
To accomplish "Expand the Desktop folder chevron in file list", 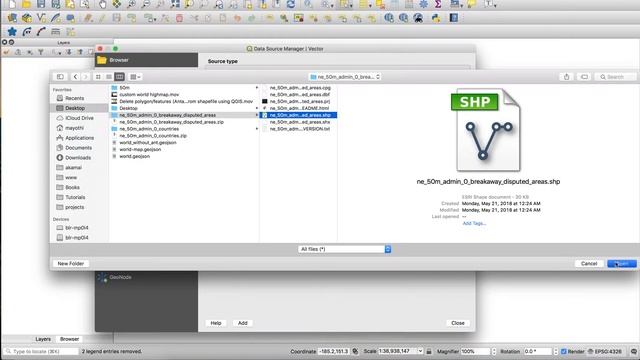I will 257,108.
